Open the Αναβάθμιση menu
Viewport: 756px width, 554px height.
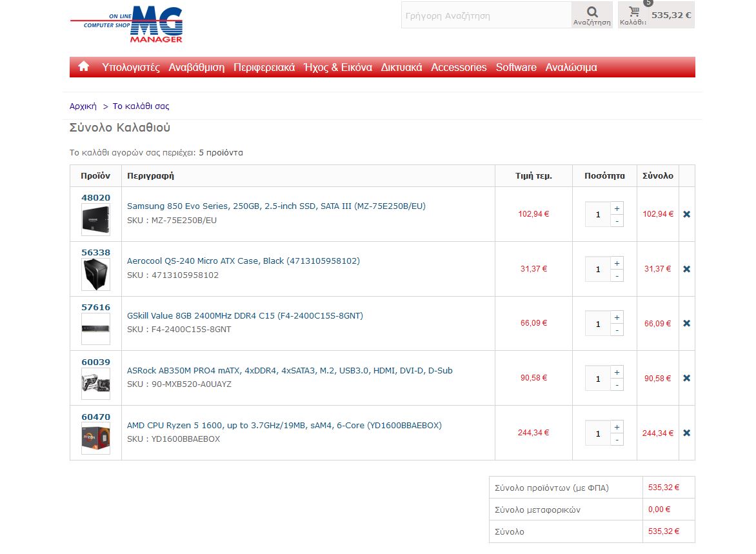pos(197,68)
